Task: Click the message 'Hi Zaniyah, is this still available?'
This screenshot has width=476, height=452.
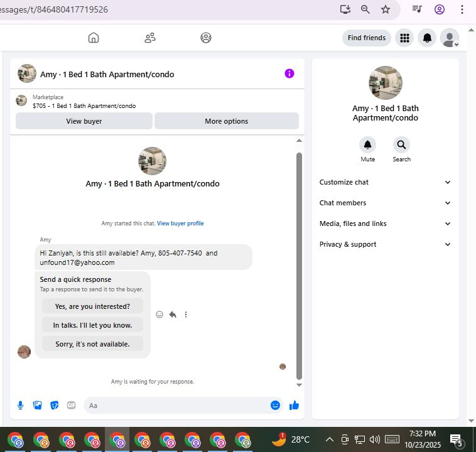Action: click(x=143, y=257)
